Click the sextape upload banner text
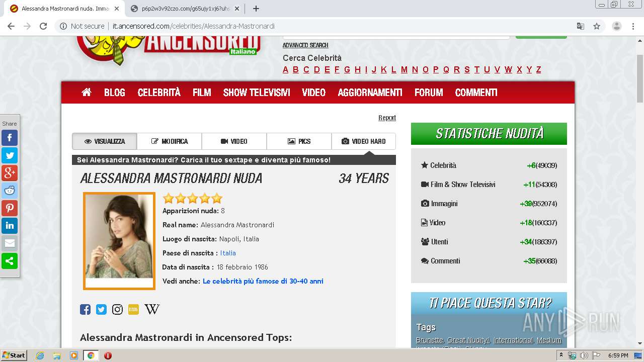 (204, 160)
